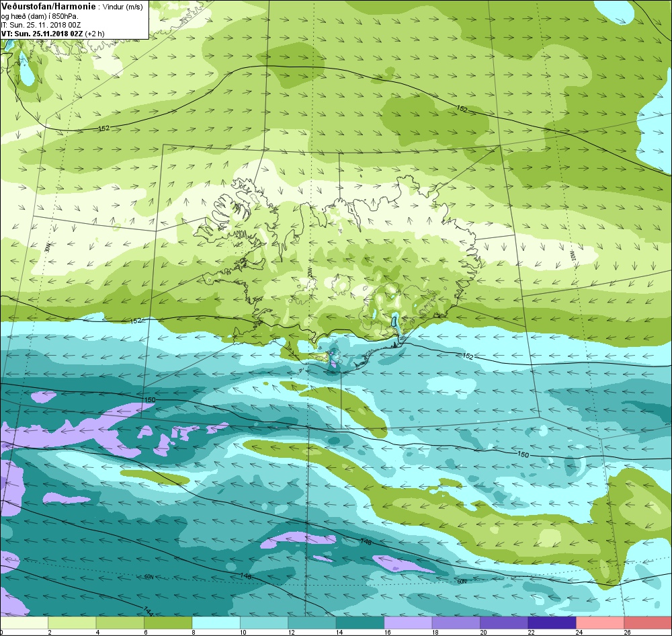Click the 10W longitude label
Viewport: 672px width, 636px height.
coord(573,256)
